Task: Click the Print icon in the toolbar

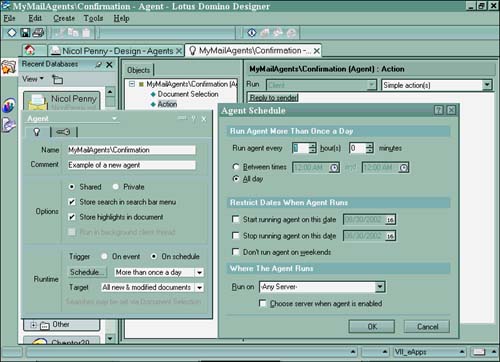Action: click(x=38, y=33)
